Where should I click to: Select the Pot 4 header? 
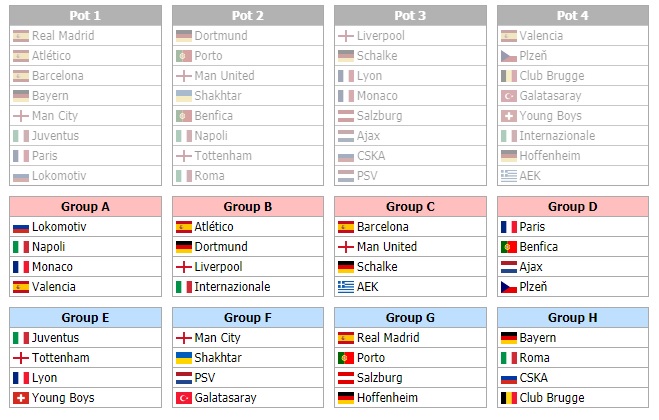point(573,16)
